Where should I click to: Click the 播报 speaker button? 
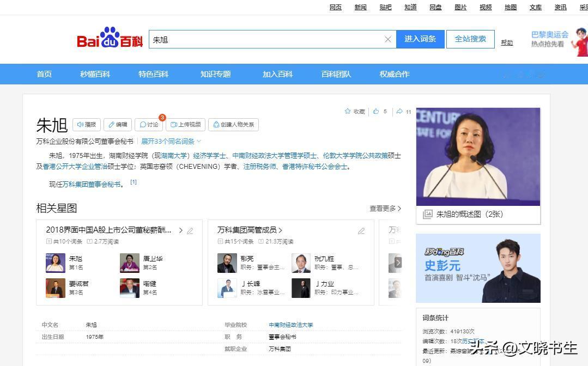coord(86,124)
